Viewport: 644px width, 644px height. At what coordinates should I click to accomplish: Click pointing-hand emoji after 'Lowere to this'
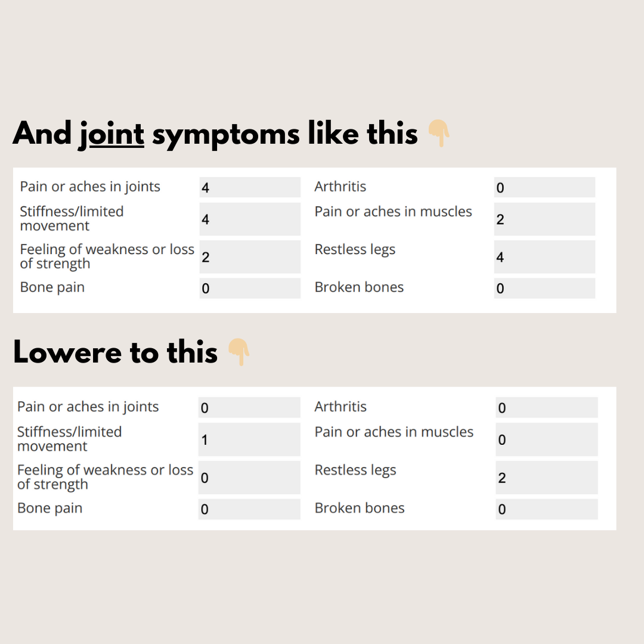[239, 352]
